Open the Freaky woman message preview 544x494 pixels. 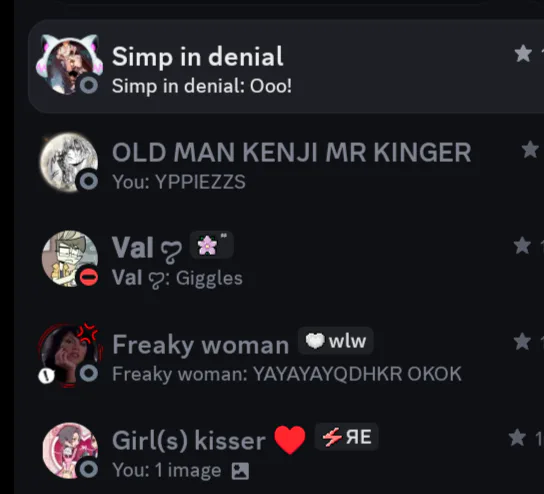tap(287, 374)
